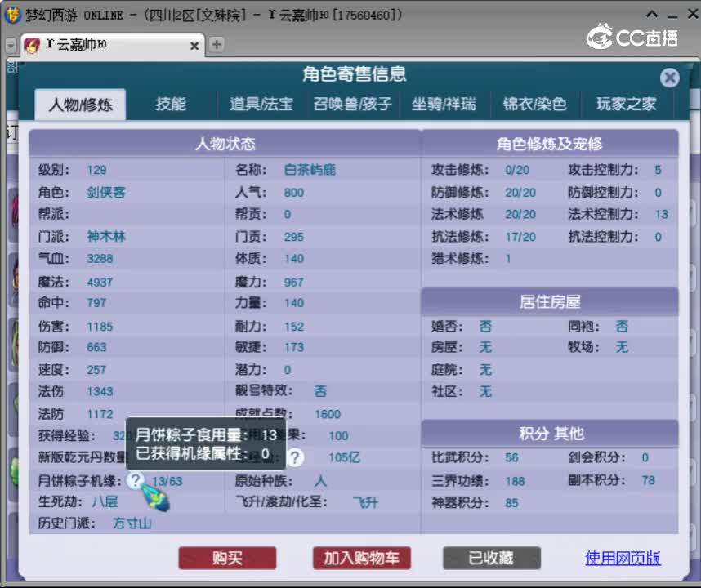Click the 成就点数 value 1600

pos(328,414)
